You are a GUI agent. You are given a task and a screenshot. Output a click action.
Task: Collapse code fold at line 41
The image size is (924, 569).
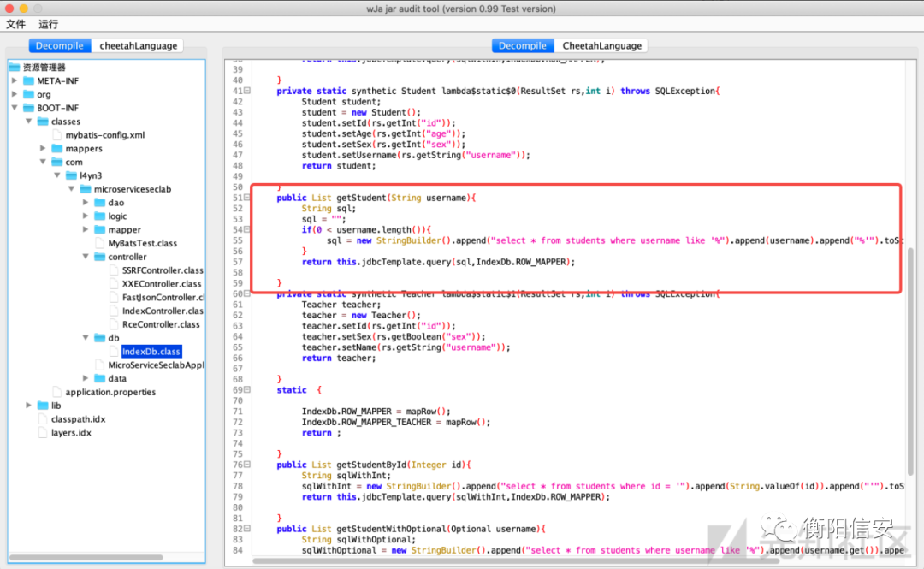[x=247, y=91]
